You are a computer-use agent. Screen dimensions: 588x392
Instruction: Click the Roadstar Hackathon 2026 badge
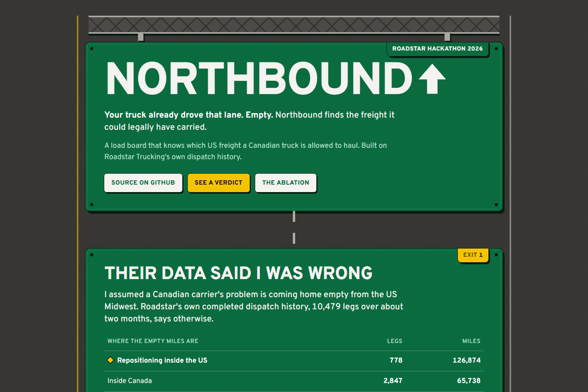tap(437, 49)
